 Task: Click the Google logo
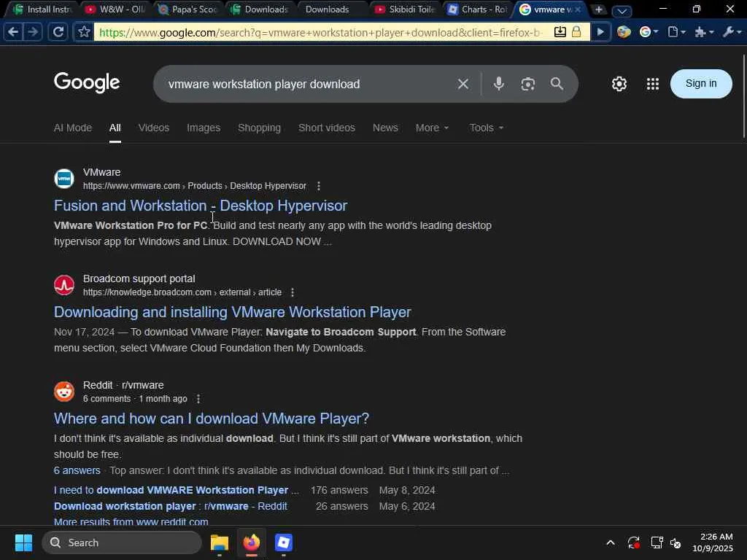(87, 83)
